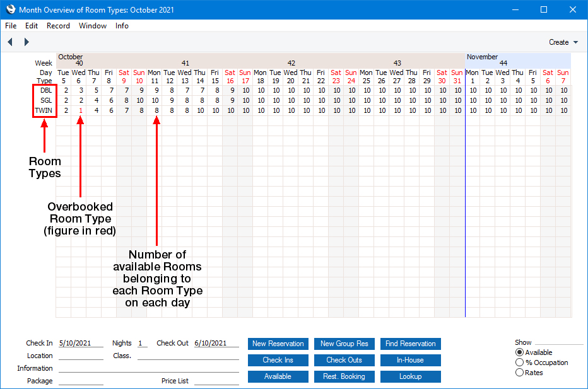Click week 43 header label
The image size is (588, 389).
coord(397,63)
